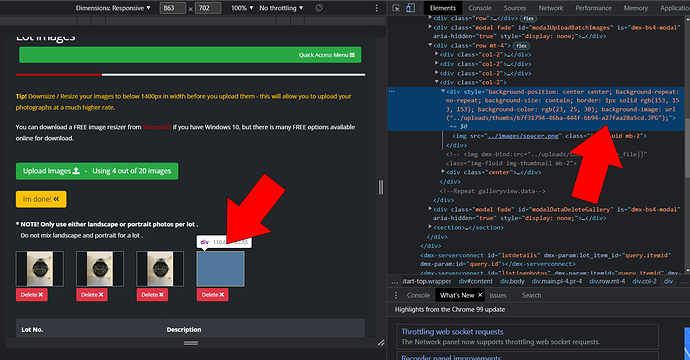
Task: Click the flex badge on row mt-4
Action: click(x=521, y=46)
